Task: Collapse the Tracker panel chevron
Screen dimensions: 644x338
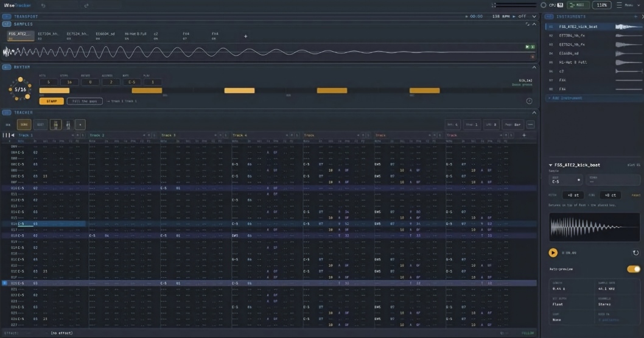Action: click(534, 113)
